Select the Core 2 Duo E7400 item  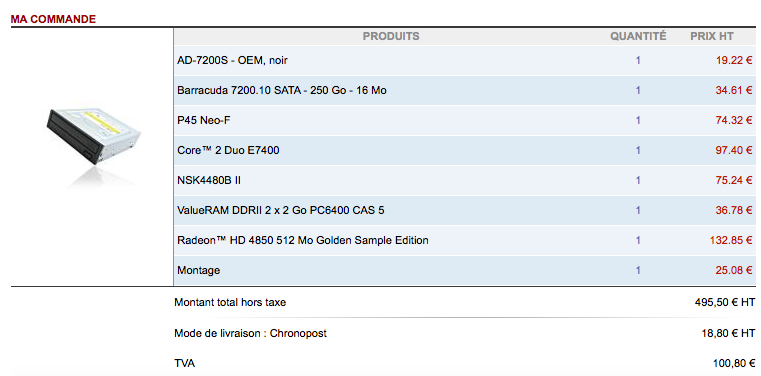(228, 151)
